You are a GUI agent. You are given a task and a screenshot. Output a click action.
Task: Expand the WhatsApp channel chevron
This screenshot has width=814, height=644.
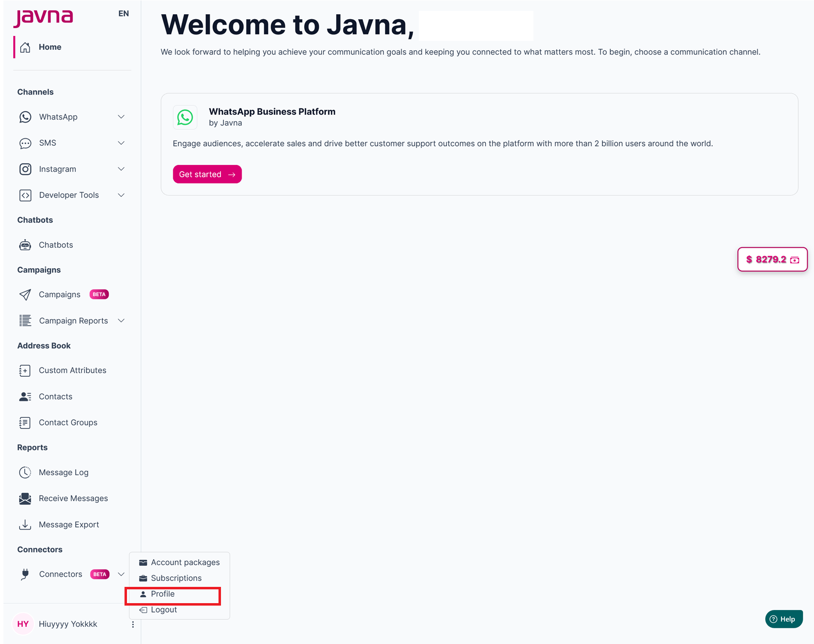tap(121, 117)
